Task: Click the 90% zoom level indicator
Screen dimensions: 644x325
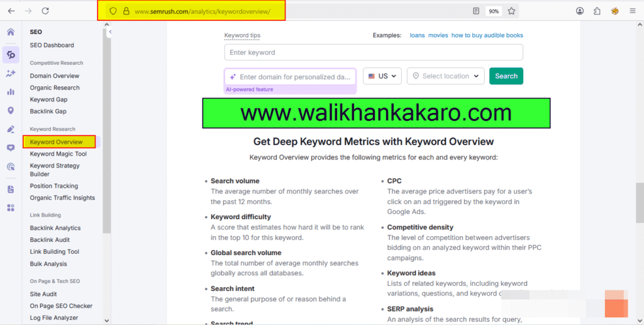Action: (494, 11)
